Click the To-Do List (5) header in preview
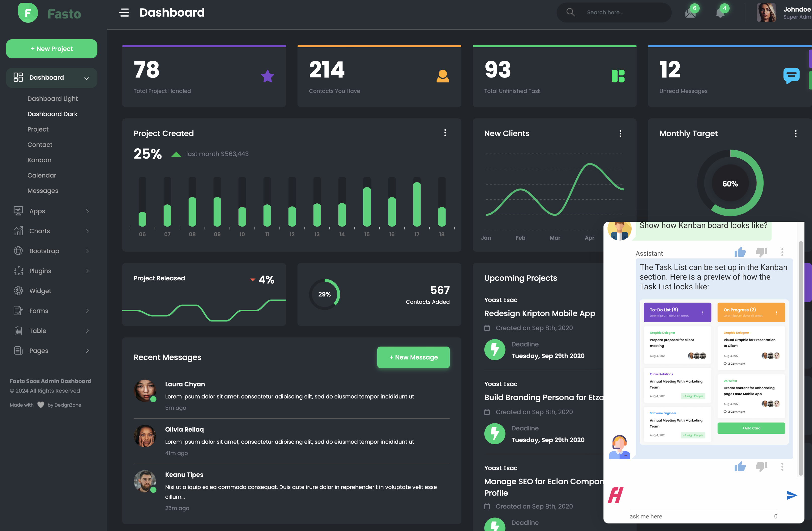 tap(677, 312)
